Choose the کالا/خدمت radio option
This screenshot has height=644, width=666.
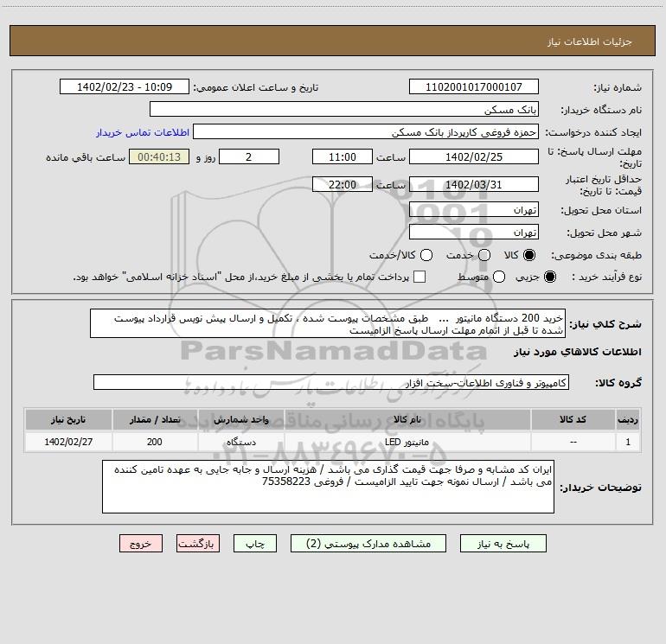426,255
